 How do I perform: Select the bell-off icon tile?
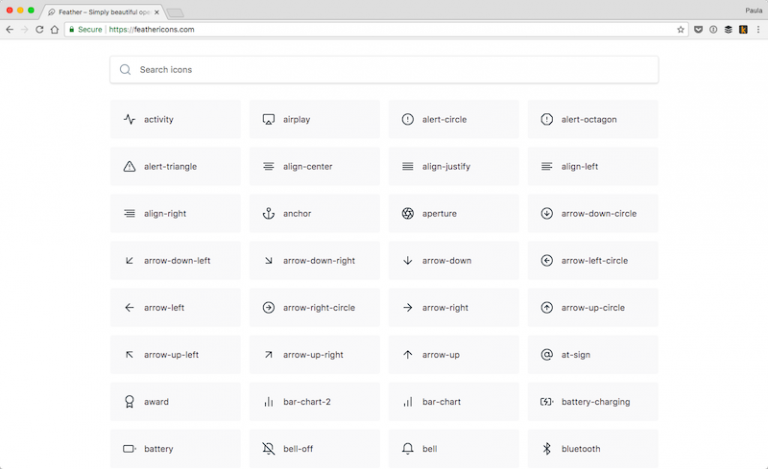pos(314,448)
